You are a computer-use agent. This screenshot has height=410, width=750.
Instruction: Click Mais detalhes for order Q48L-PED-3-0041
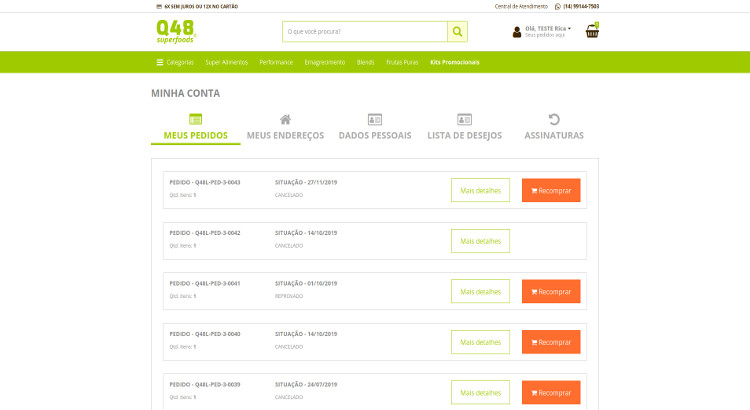click(480, 291)
